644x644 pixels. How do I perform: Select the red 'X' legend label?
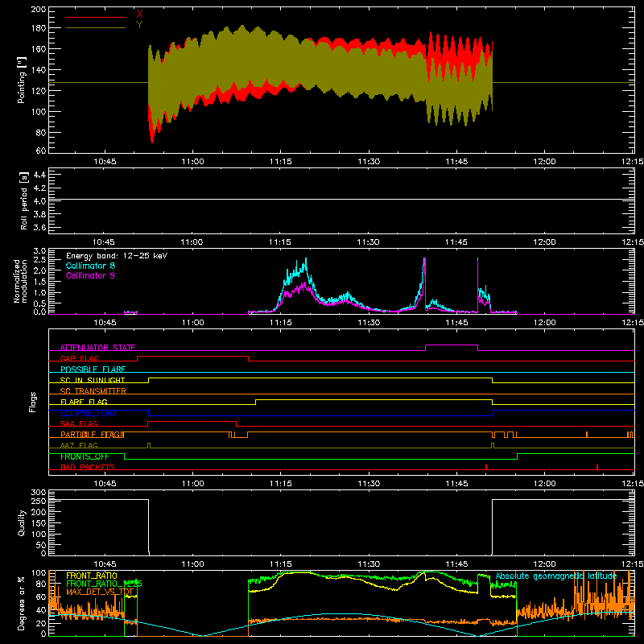coord(139,14)
